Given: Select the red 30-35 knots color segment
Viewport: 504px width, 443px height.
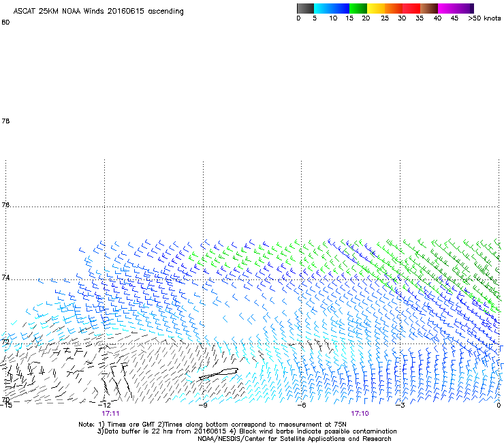Looking at the screenshot, I should pyautogui.click(x=411, y=8).
